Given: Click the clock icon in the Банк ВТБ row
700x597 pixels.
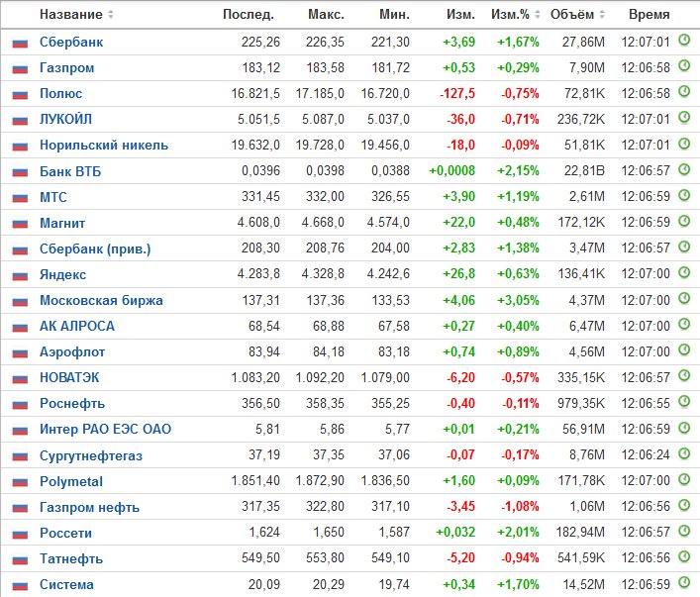Looking at the screenshot, I should (x=684, y=169).
